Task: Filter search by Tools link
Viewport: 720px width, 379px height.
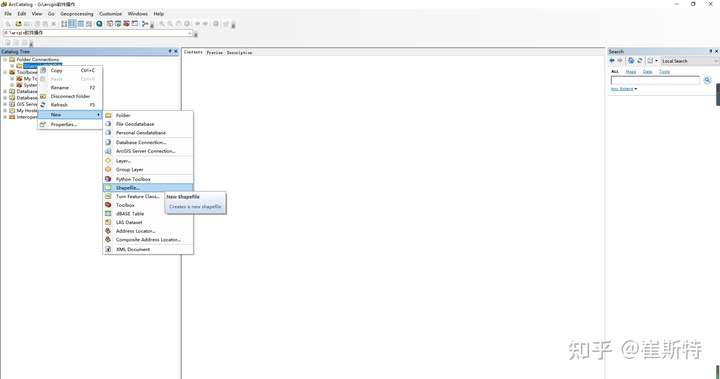Action: click(x=664, y=72)
